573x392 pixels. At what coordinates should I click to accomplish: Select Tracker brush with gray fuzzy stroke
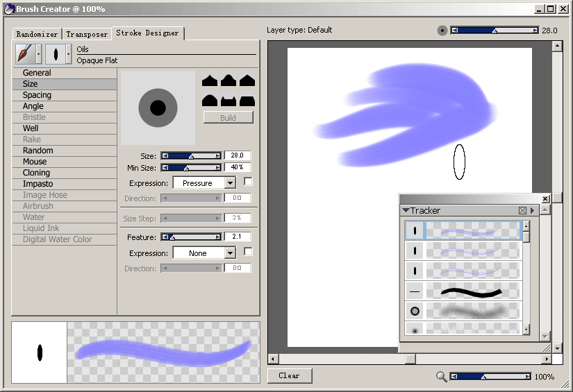[x=463, y=312]
